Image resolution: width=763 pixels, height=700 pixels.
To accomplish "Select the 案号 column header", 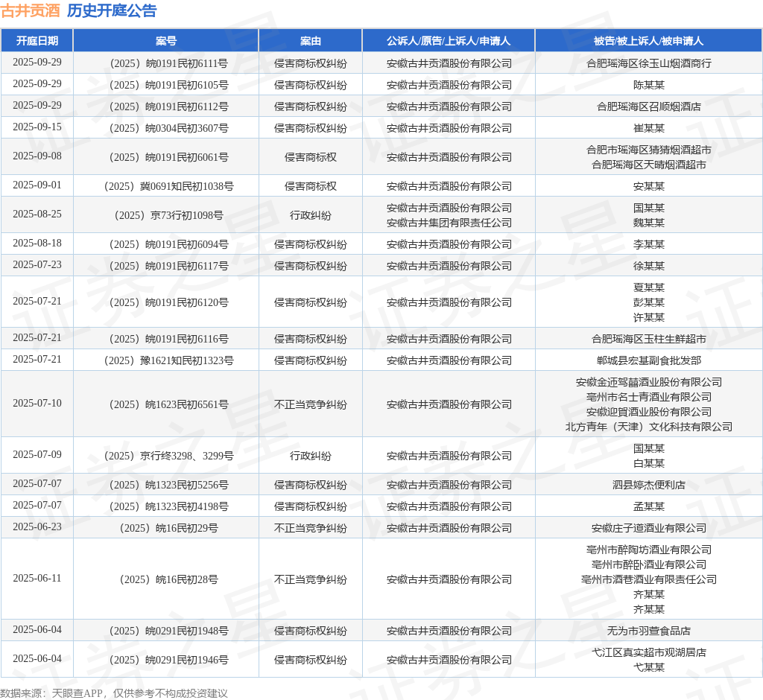I will (166, 41).
